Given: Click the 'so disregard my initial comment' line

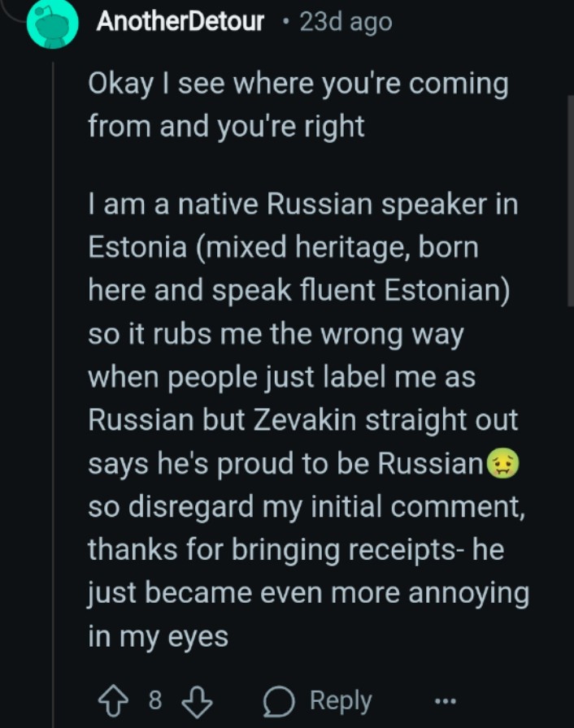Looking at the screenshot, I should (x=306, y=507).
